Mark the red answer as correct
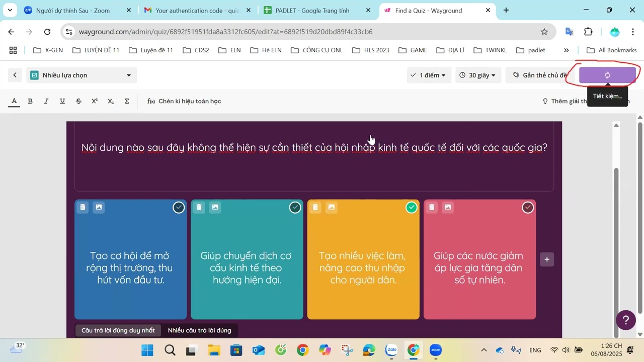Viewport: 644px width, 362px height. (528, 207)
